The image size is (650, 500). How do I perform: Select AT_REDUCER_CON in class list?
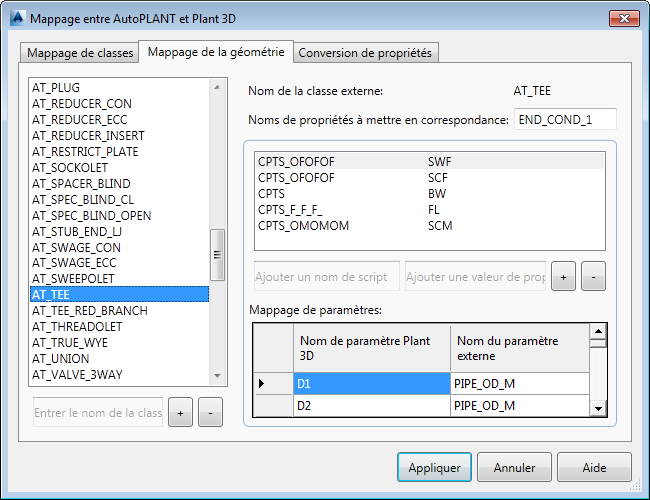119,104
